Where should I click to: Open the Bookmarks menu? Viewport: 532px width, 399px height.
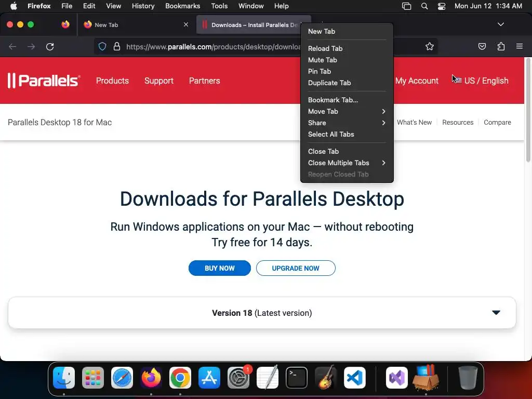click(182, 6)
